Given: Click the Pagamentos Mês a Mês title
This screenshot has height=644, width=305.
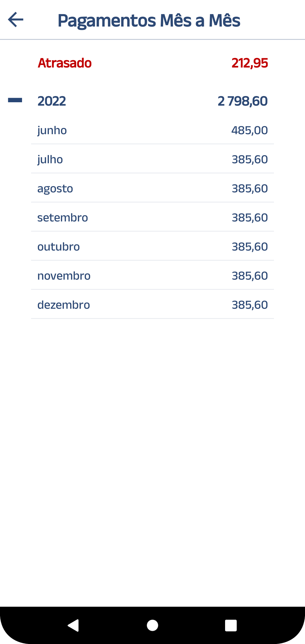Looking at the screenshot, I should click(x=149, y=20).
